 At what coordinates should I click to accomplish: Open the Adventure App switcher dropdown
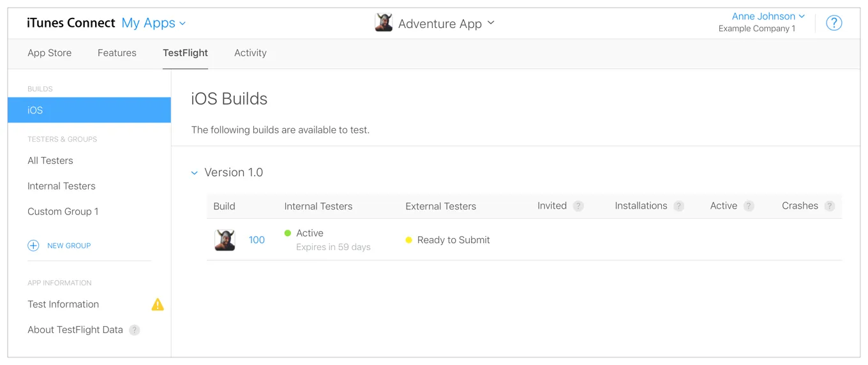click(x=491, y=23)
